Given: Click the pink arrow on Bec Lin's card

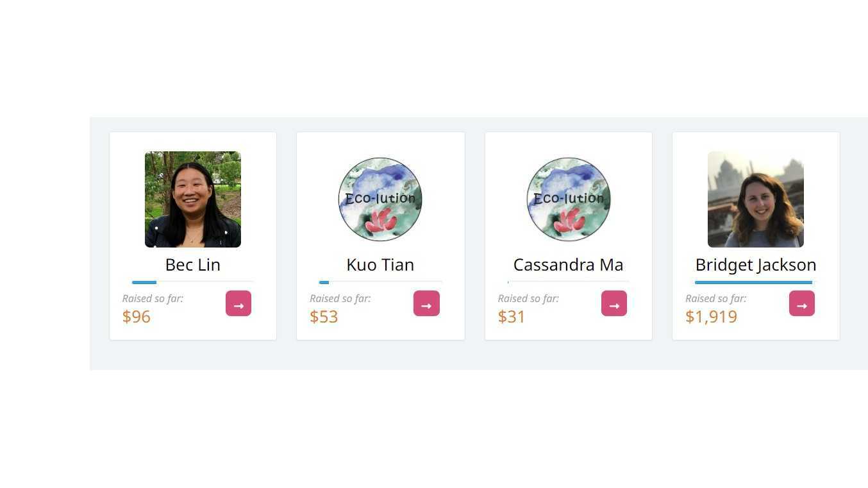Looking at the screenshot, I should click(238, 303).
